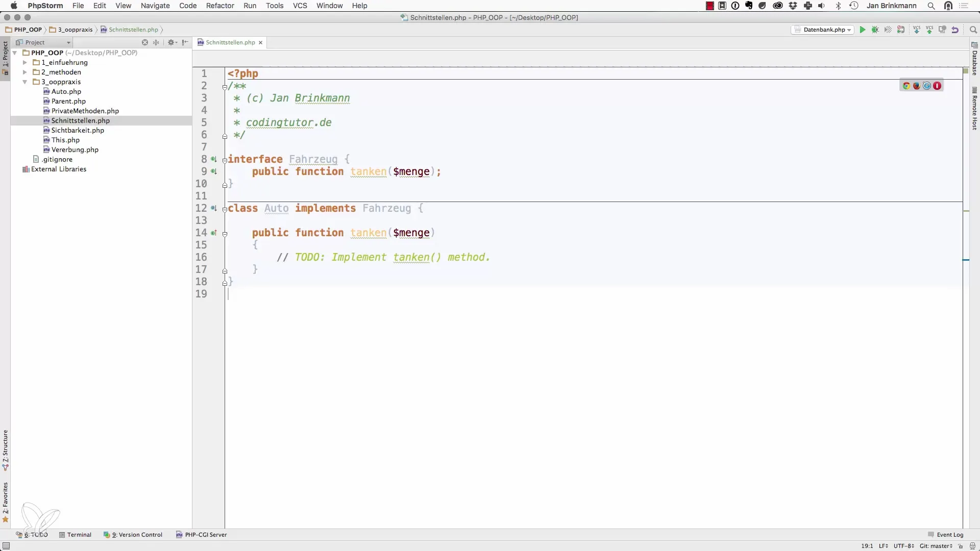The height and width of the screenshot is (551, 980).
Task: Click 3_oopraxis breadcrumb in navigation bar
Action: [71, 30]
